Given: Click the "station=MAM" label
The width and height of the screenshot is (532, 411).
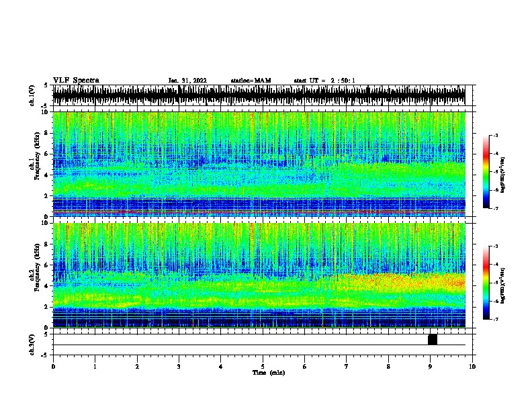Looking at the screenshot, I should [251, 81].
